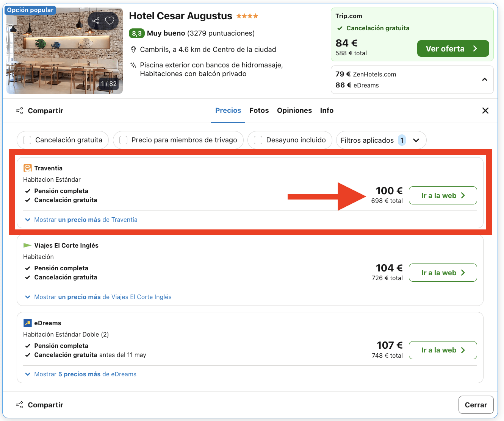Click the eDreams provider logo
The image size is (504, 421).
(x=27, y=323)
